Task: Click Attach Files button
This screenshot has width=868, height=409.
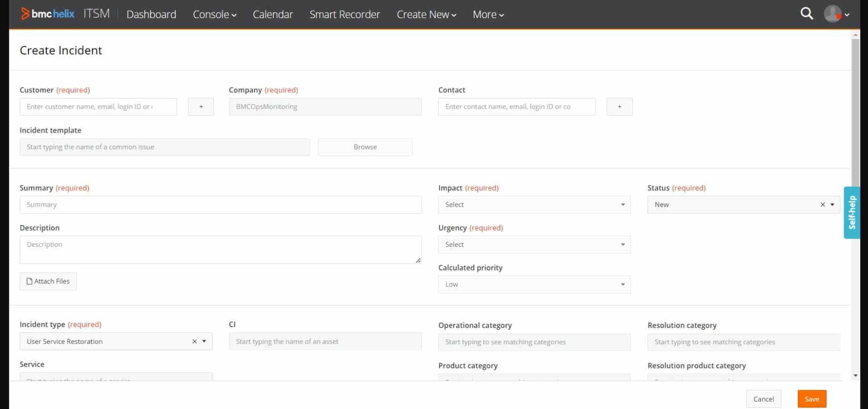Action: pyautogui.click(x=48, y=281)
